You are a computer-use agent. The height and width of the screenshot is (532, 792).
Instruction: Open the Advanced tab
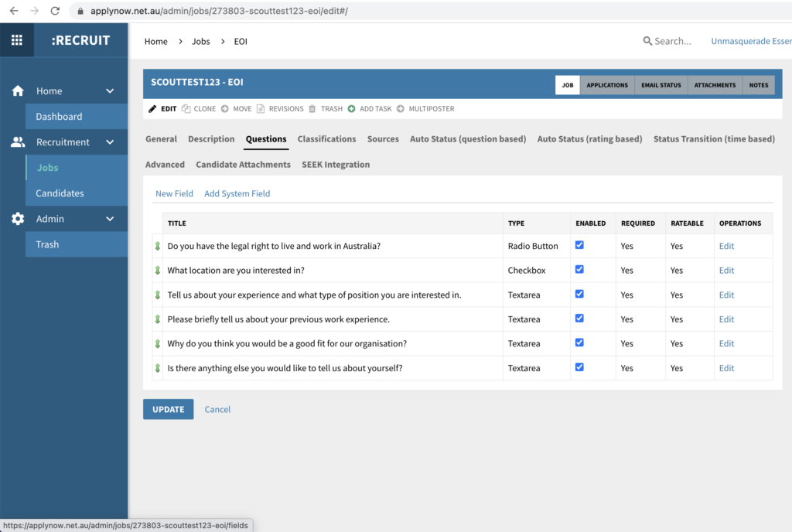(x=165, y=165)
